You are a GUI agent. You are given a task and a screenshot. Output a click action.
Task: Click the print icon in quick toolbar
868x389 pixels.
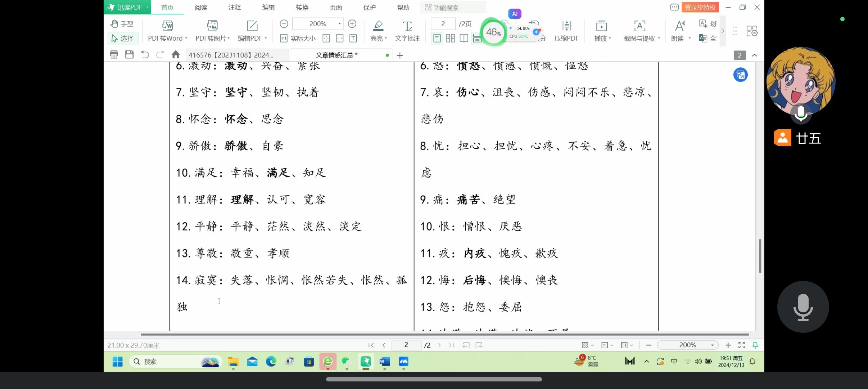114,55
